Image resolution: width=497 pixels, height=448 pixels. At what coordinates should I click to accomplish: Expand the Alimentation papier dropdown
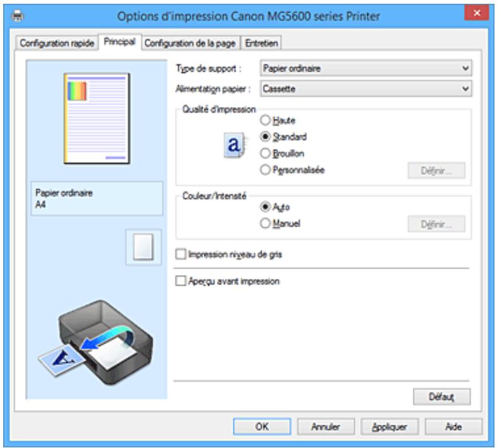point(366,89)
